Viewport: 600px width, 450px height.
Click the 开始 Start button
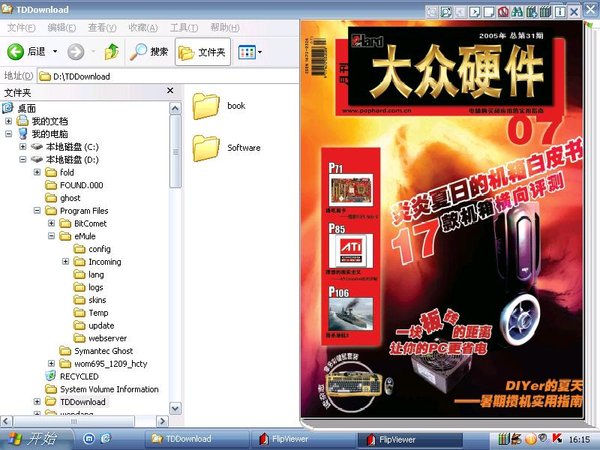32,438
